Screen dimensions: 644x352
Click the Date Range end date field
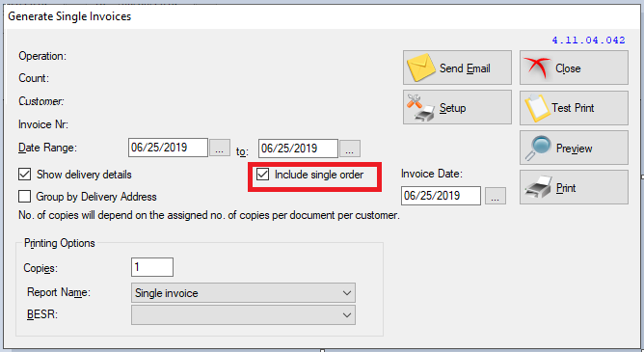click(298, 149)
